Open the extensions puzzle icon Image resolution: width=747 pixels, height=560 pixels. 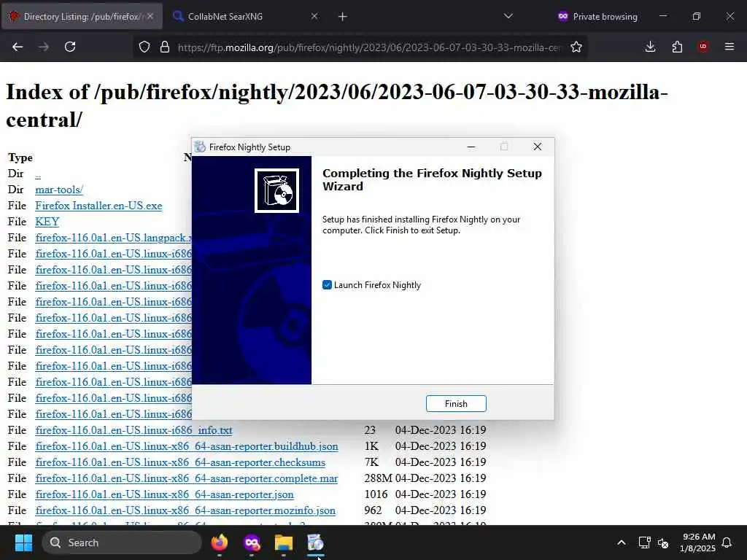click(677, 47)
